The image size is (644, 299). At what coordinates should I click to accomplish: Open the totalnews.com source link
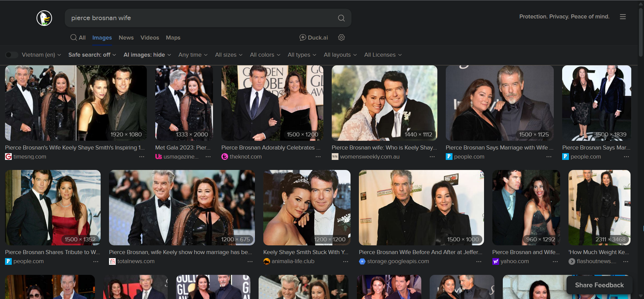click(136, 261)
